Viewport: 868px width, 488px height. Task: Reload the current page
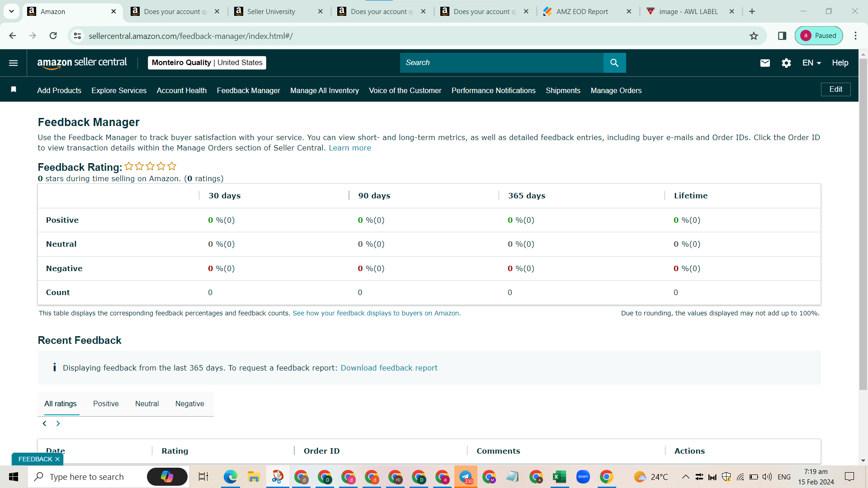(x=53, y=36)
